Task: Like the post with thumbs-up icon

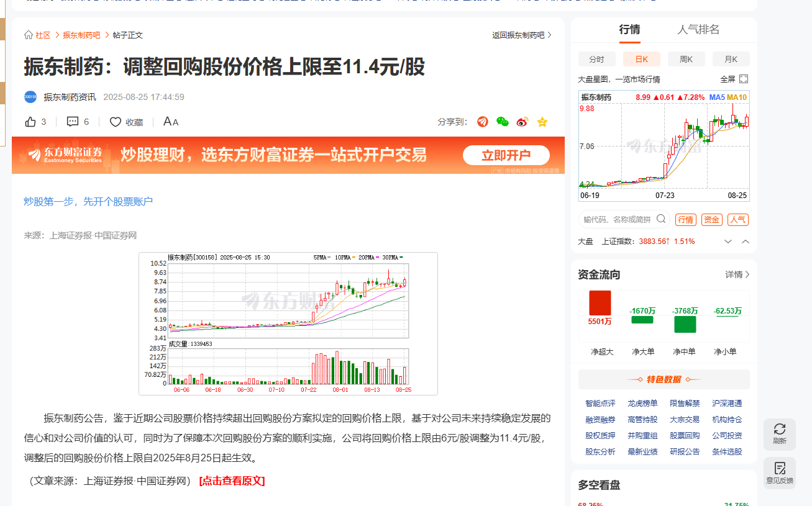Action: click(30, 122)
